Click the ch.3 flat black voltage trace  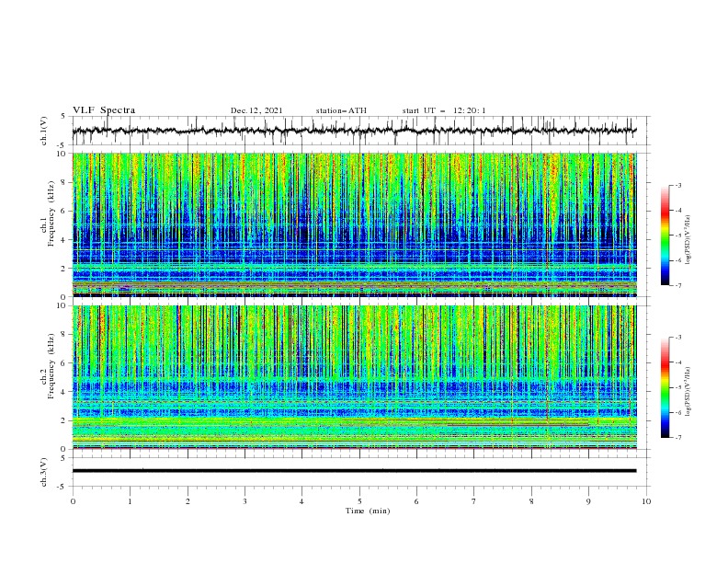point(354,471)
